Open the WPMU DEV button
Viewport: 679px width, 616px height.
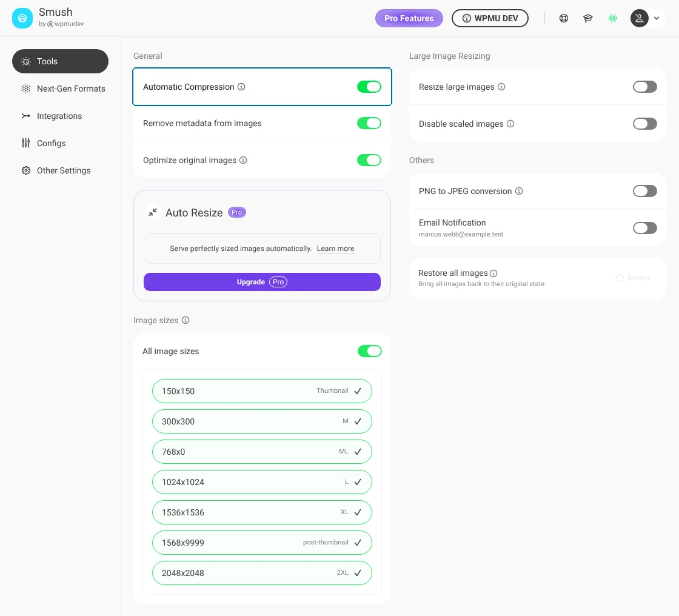pos(490,18)
